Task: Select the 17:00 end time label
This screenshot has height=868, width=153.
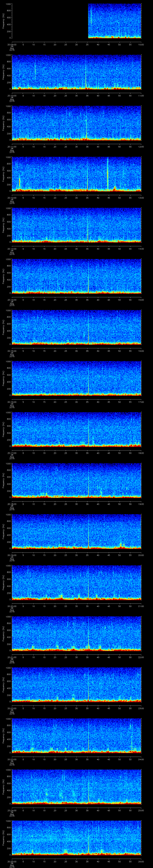Action: [141, 402]
